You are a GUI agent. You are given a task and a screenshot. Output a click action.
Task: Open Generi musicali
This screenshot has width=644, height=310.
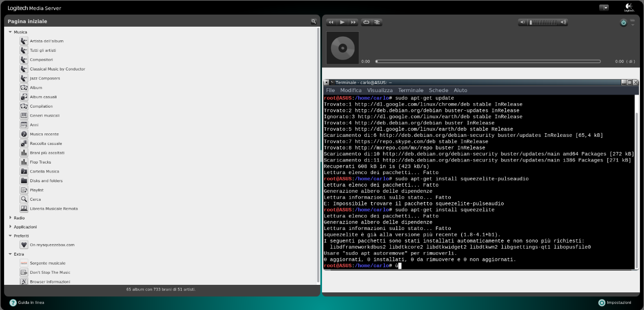pos(45,115)
